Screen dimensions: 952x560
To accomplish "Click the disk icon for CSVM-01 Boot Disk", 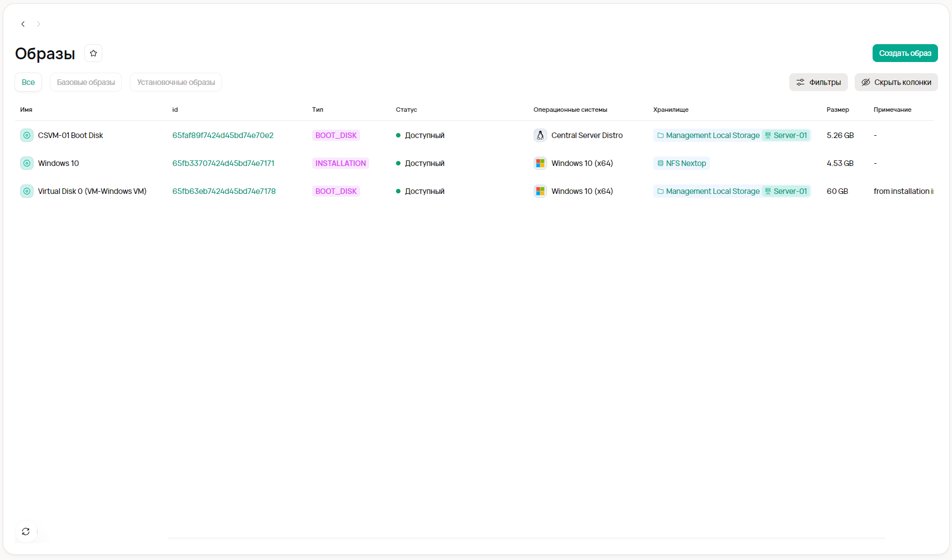I will point(27,135).
